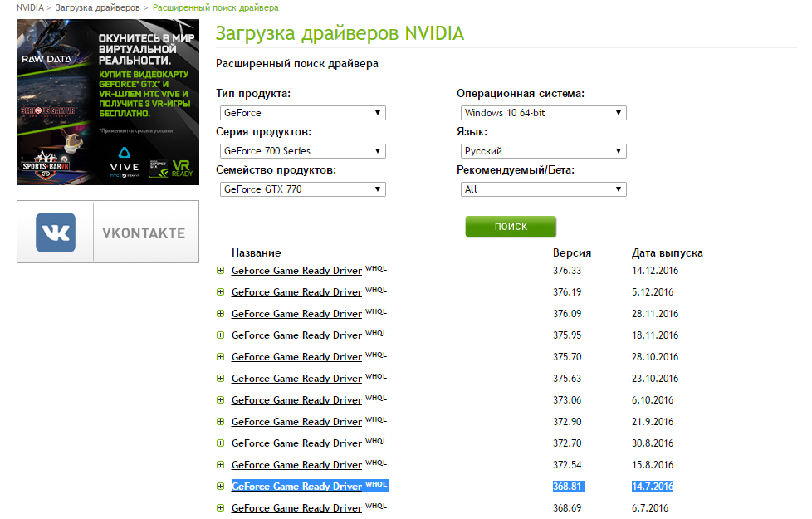Select highlighted release date 14.7.2016

pyautogui.click(x=653, y=487)
